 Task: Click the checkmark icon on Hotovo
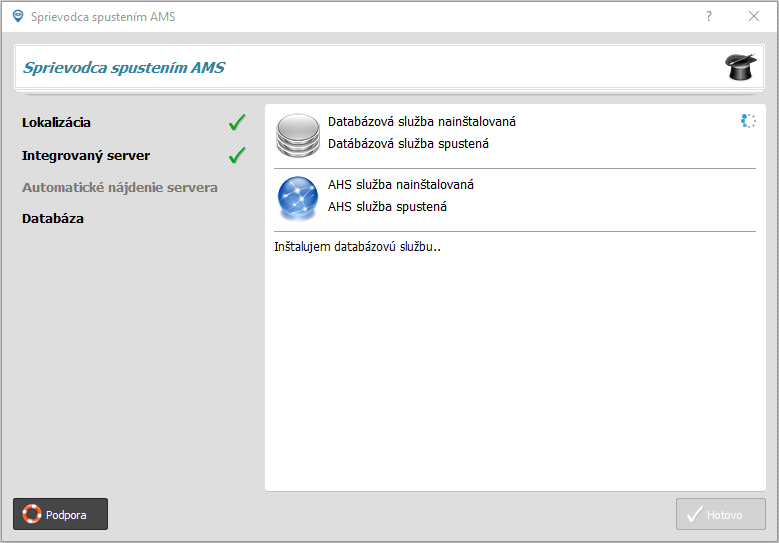(695, 515)
